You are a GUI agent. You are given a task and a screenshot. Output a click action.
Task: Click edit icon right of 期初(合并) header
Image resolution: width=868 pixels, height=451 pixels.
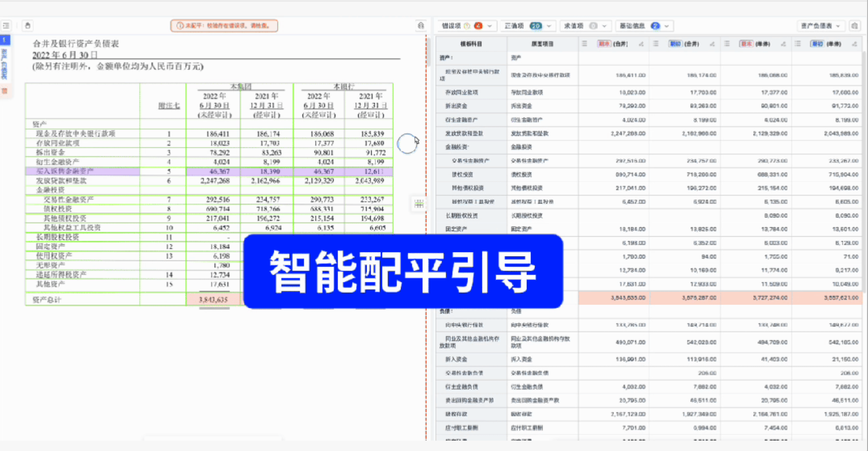712,44
